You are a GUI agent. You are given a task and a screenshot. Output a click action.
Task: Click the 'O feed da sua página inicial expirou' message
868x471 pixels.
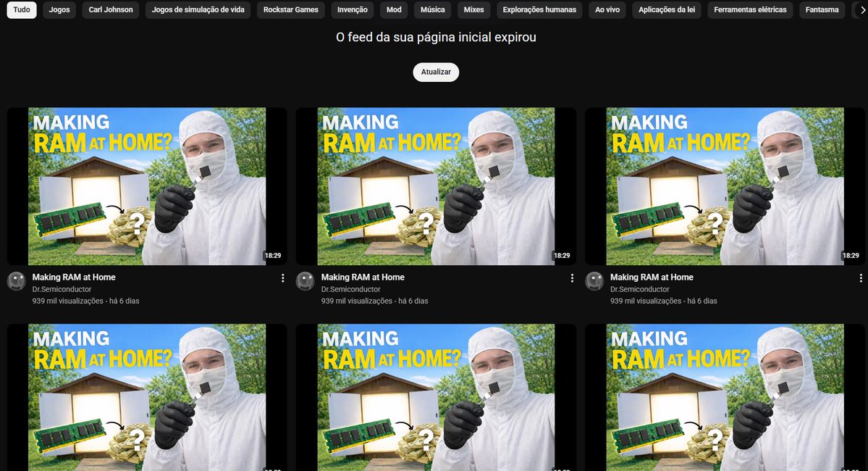[436, 37]
